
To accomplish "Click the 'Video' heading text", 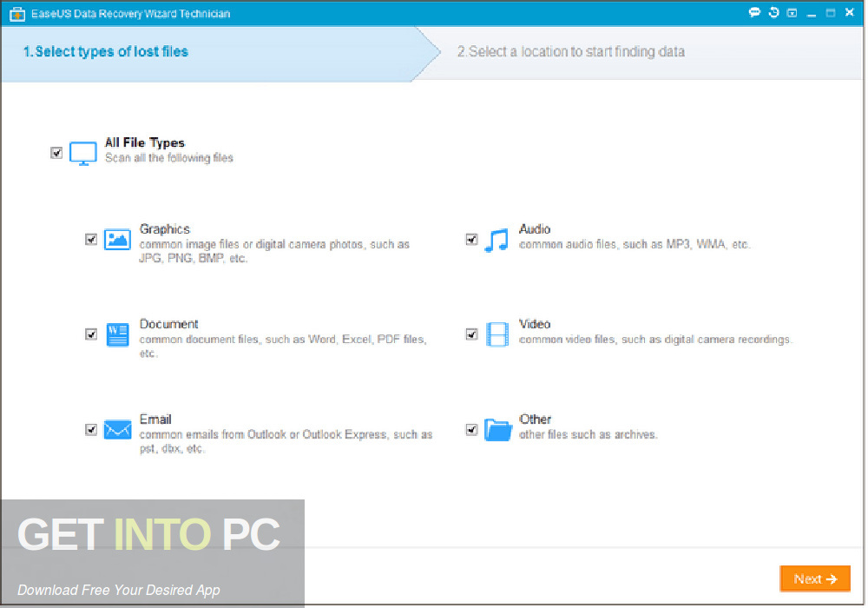I will pos(535,324).
